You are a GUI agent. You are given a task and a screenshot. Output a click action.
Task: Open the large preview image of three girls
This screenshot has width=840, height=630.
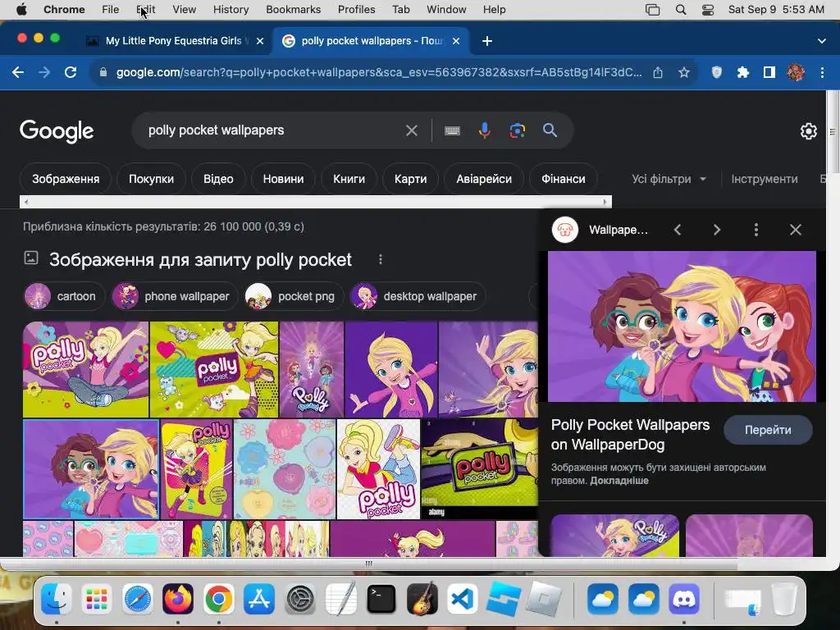(x=682, y=326)
